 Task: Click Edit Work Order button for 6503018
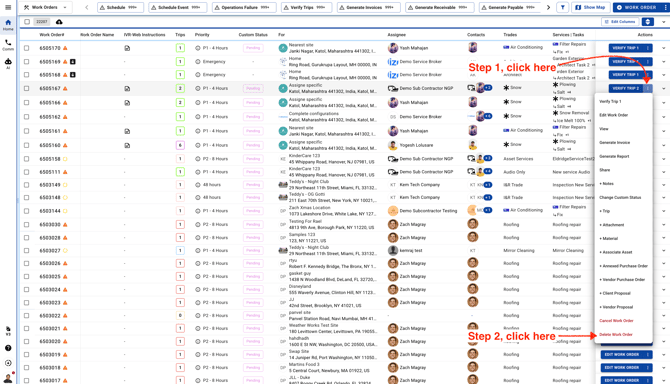pyautogui.click(x=622, y=367)
